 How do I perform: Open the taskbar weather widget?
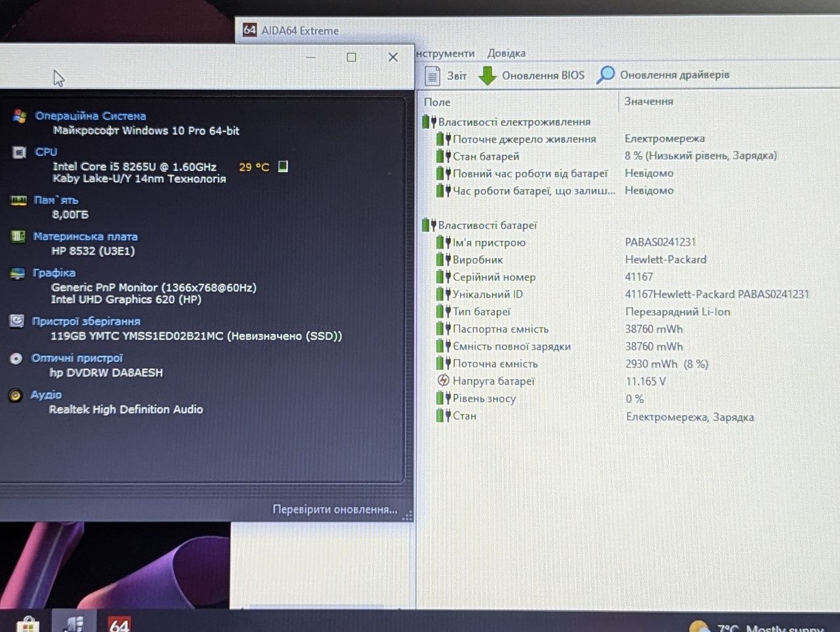click(x=755, y=627)
